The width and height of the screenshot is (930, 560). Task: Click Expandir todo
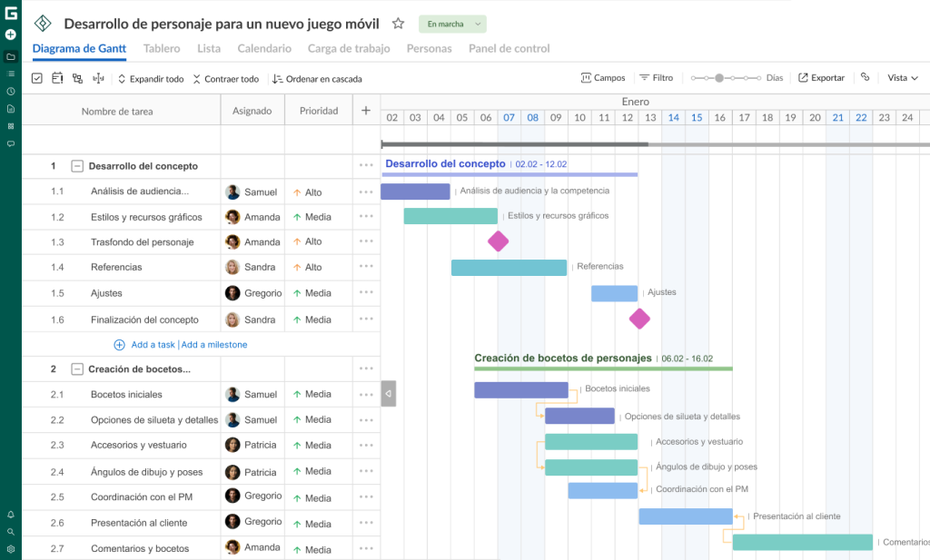pyautogui.click(x=151, y=79)
